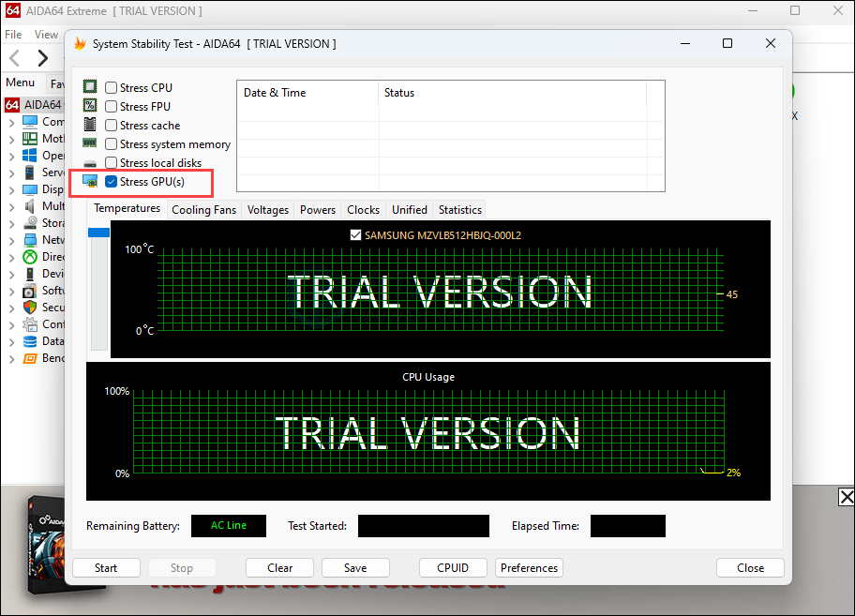Expand the Storage tree item
The image size is (855, 616).
tap(11, 222)
